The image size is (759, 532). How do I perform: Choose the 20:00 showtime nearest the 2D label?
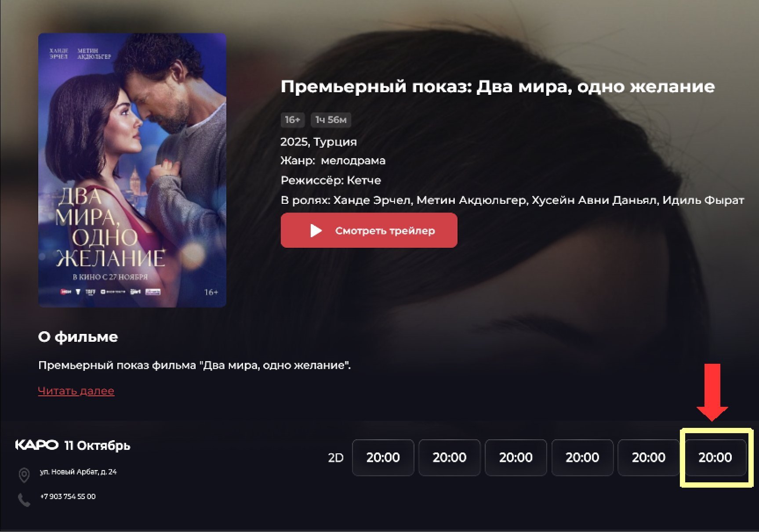click(383, 457)
